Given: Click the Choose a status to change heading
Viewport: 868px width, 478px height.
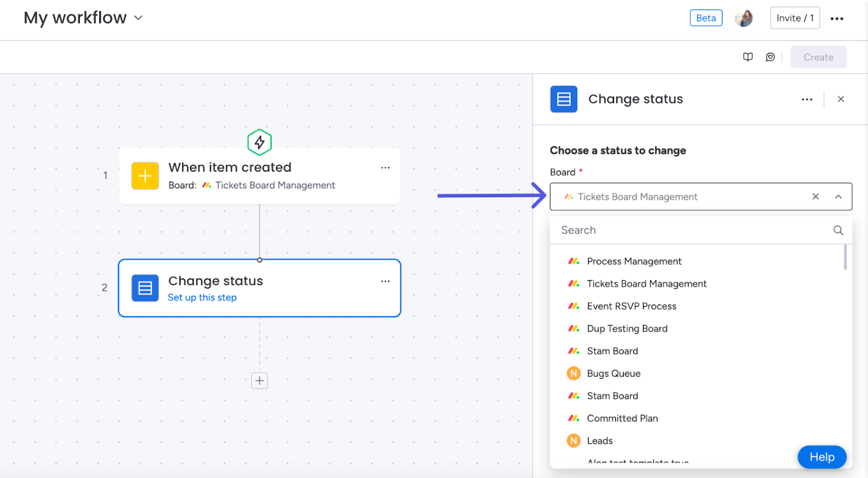Looking at the screenshot, I should [x=618, y=151].
